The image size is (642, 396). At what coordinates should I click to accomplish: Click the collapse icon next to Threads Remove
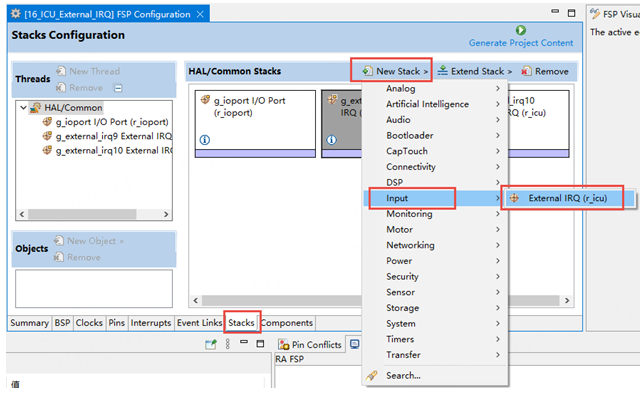pyautogui.click(x=118, y=88)
